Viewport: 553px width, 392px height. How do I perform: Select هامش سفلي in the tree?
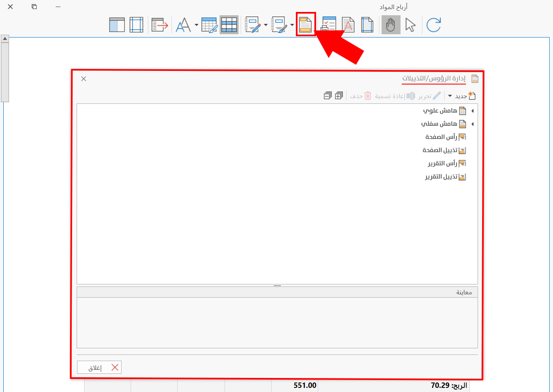(443, 124)
